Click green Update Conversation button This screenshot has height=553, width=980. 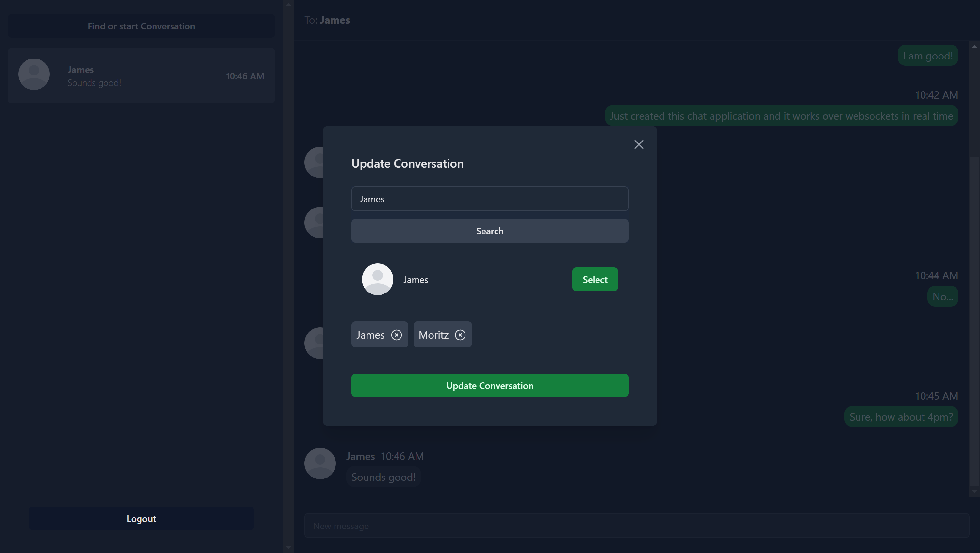click(x=489, y=386)
